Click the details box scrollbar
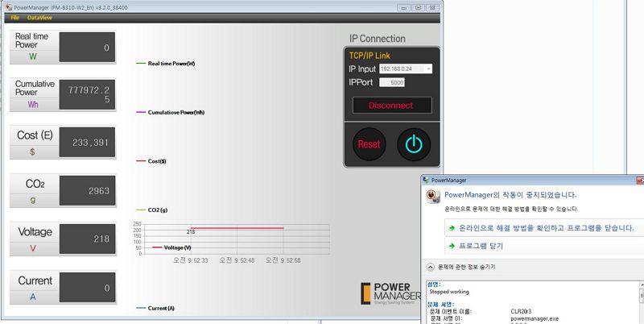This screenshot has width=644, height=324. (642, 302)
